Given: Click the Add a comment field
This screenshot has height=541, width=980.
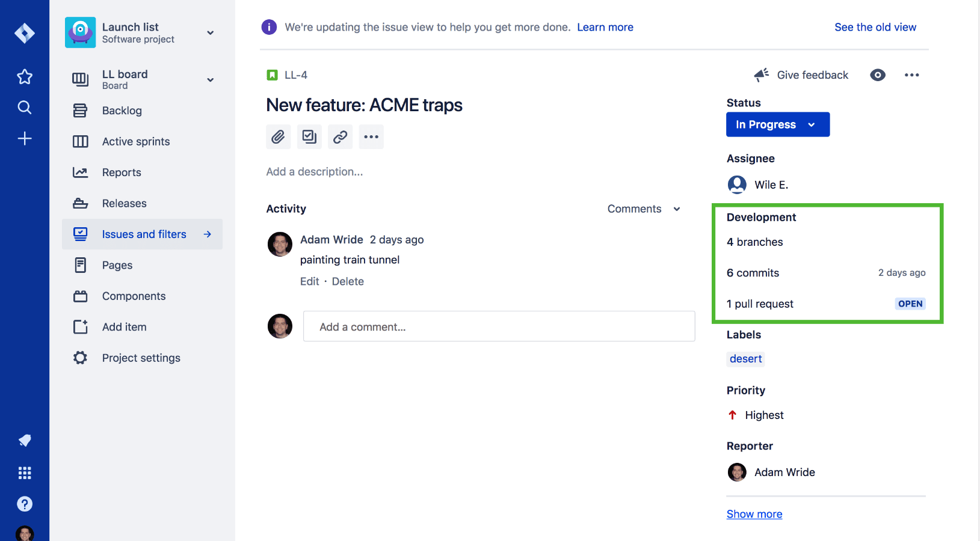Looking at the screenshot, I should 499,326.
